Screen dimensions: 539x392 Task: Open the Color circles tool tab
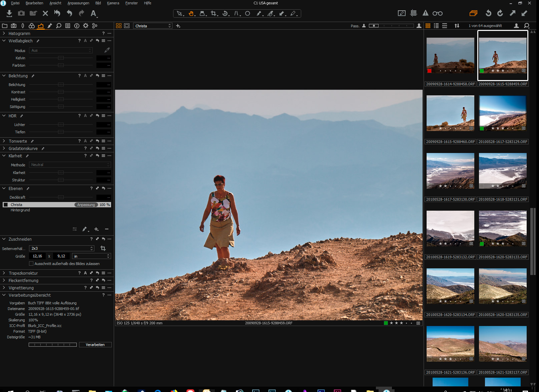32,26
